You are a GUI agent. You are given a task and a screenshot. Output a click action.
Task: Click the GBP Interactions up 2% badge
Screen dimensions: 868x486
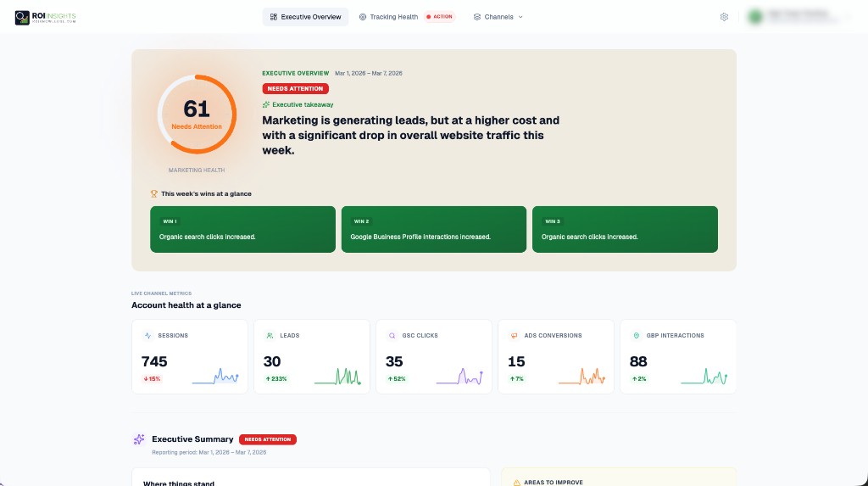tap(639, 379)
